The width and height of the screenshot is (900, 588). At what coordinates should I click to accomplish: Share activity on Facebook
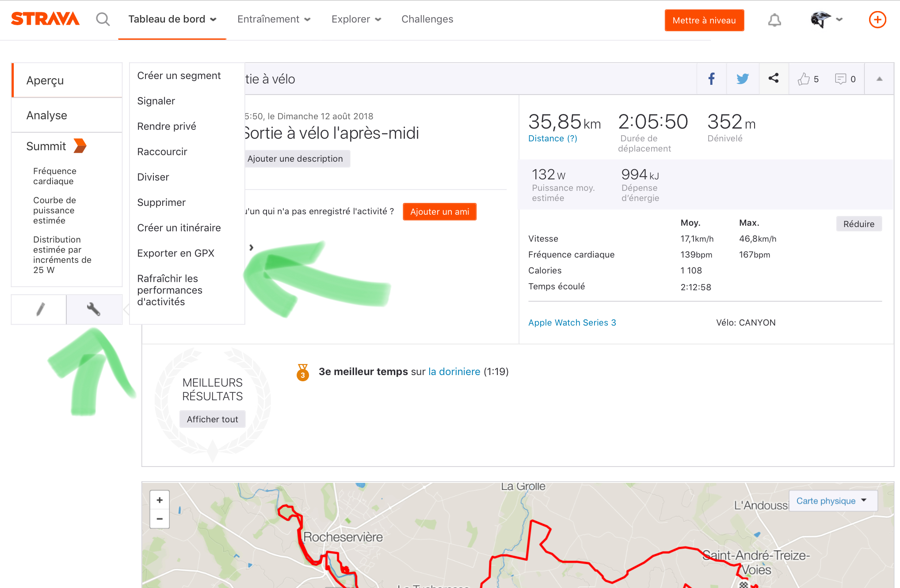711,79
